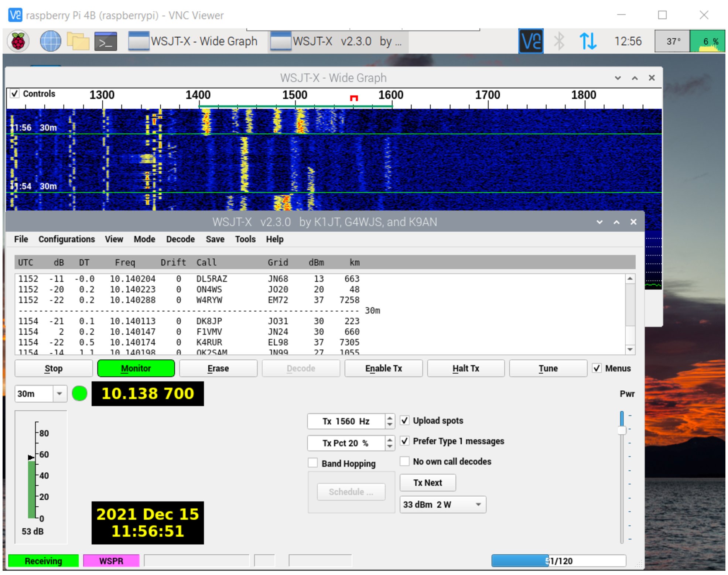Image resolution: width=728 pixels, height=575 pixels.
Task: Launch the terminal from taskbar
Action: 106,41
